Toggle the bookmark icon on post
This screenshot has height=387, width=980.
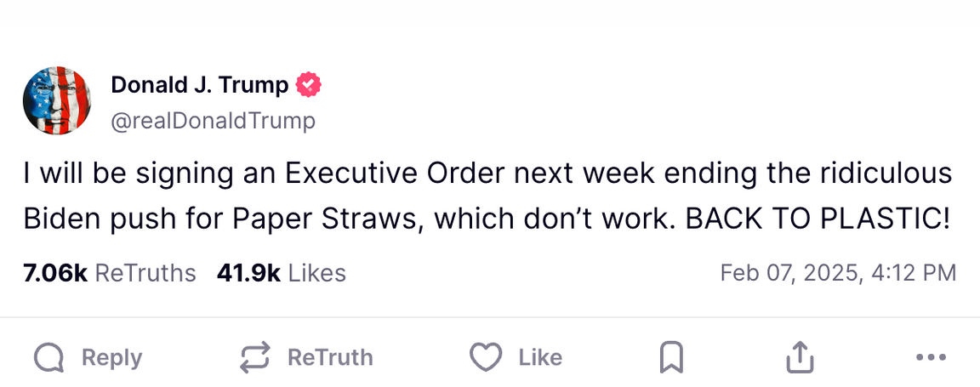(671, 358)
